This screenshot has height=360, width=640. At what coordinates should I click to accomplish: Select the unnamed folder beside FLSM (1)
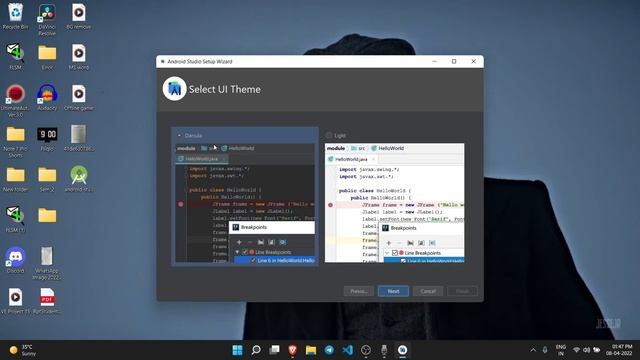point(47,216)
